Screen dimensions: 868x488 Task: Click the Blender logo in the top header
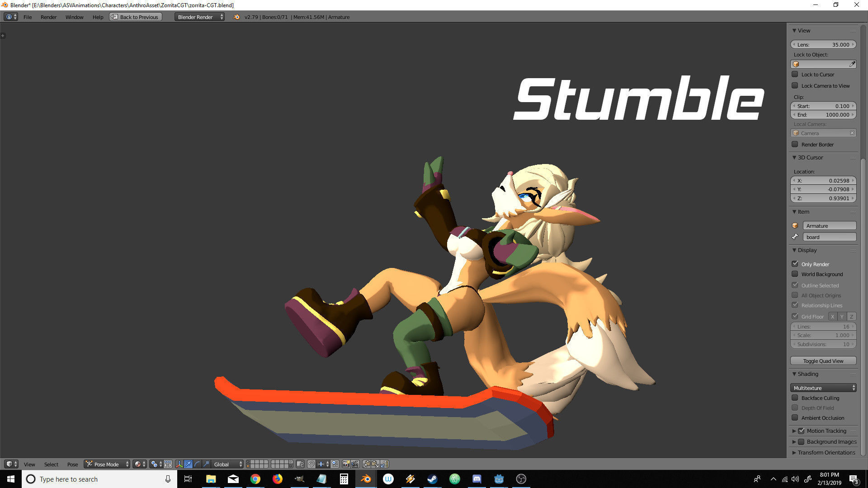click(236, 17)
